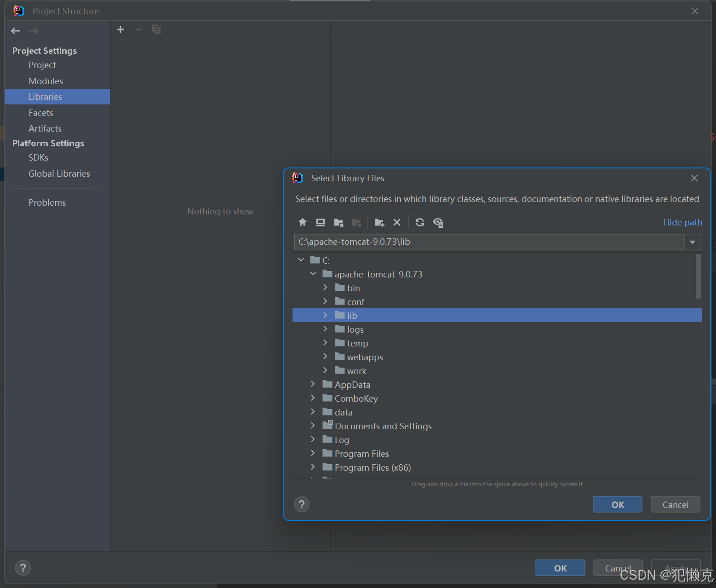This screenshot has height=588, width=716.
Task: Confirm library selection with OK
Action: (617, 504)
